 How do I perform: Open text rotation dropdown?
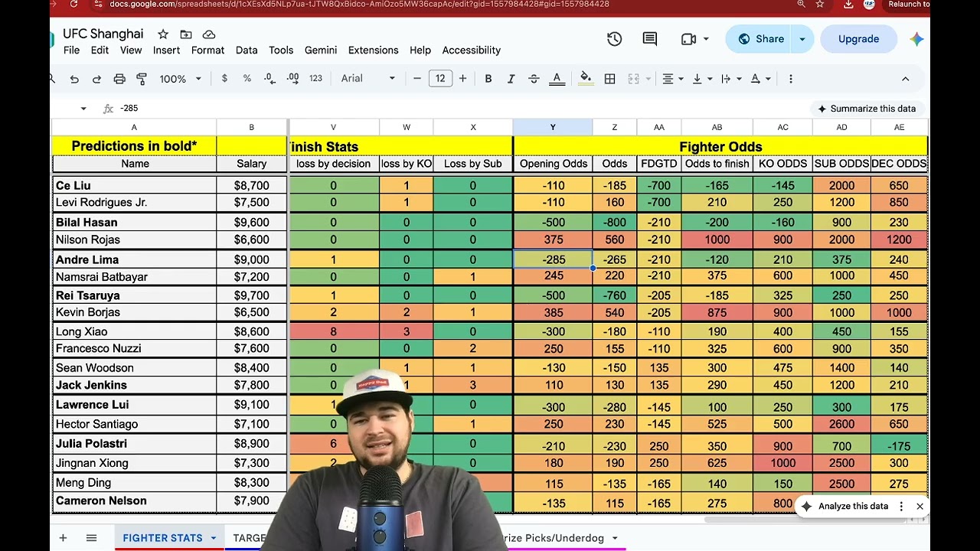pyautogui.click(x=759, y=79)
